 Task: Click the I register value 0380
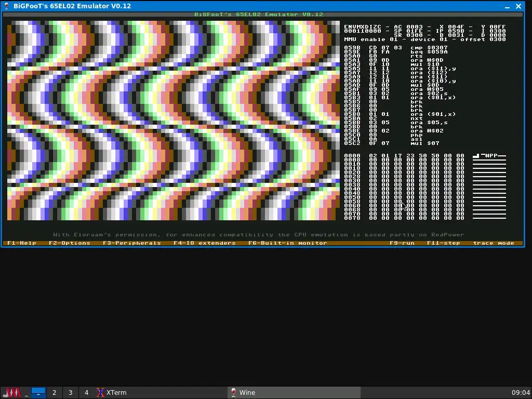tap(497, 31)
